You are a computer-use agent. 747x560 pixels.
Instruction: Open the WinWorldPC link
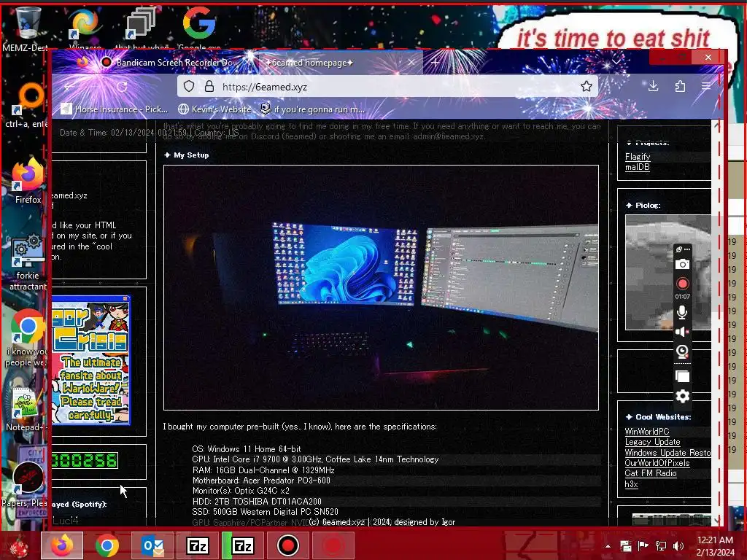point(647,432)
